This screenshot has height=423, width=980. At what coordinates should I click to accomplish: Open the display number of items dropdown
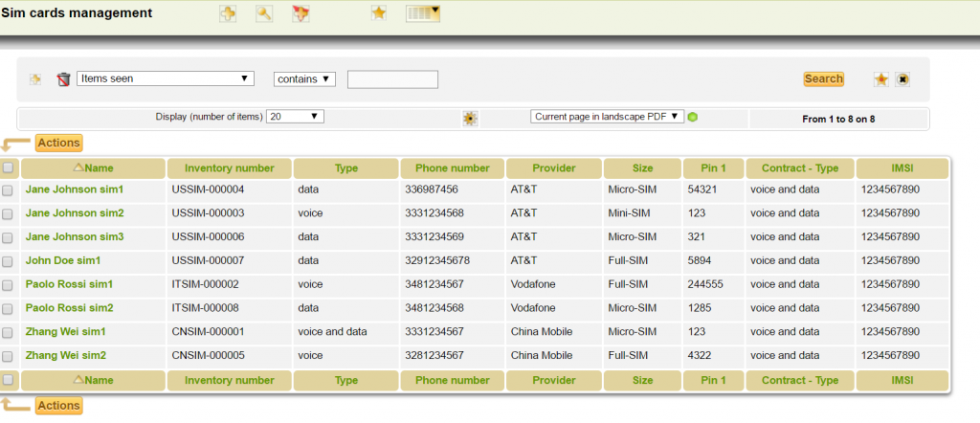click(296, 116)
